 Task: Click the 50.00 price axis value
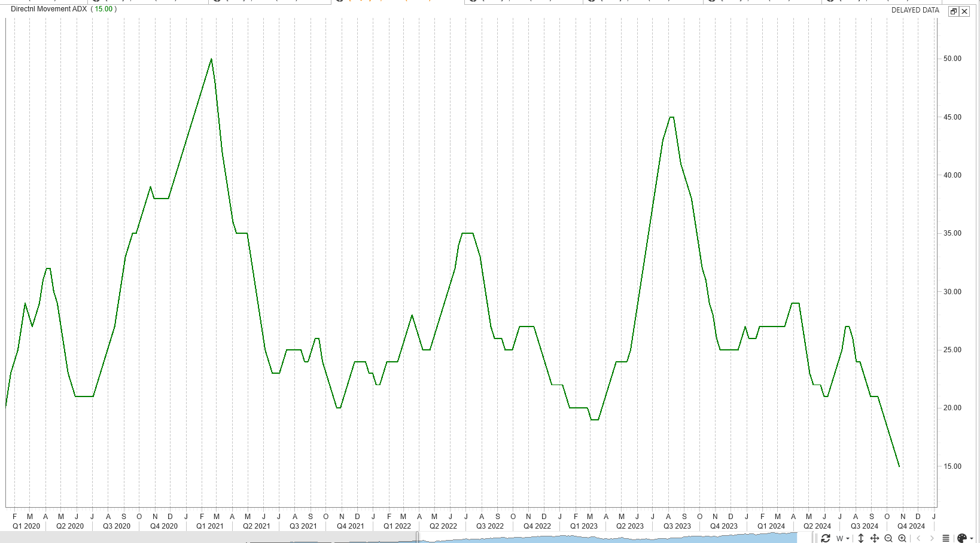[x=952, y=59]
